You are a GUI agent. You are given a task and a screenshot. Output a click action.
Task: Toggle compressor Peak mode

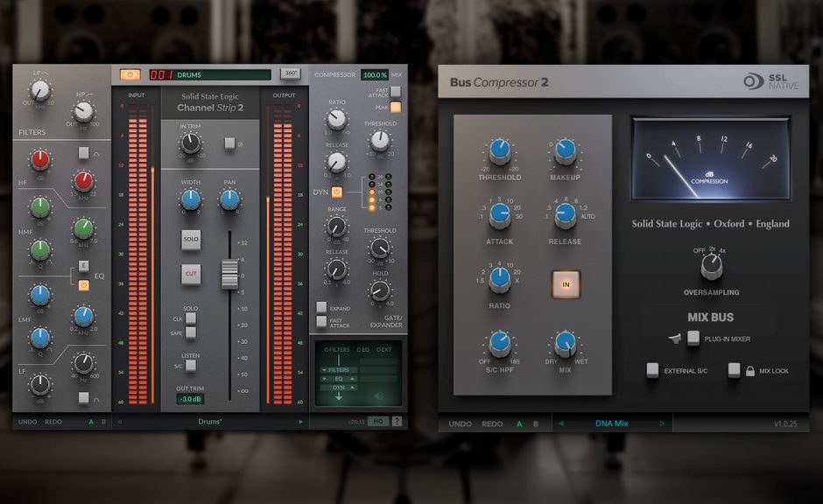tap(396, 107)
